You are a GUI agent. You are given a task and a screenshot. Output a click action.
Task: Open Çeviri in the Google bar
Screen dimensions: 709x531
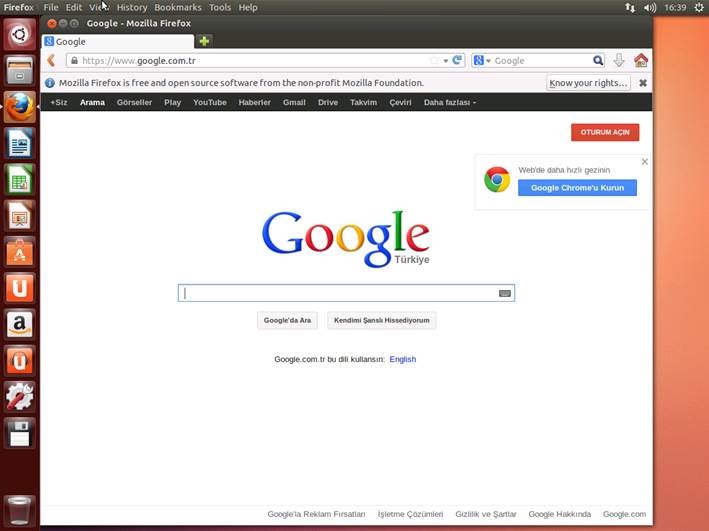[x=401, y=102]
